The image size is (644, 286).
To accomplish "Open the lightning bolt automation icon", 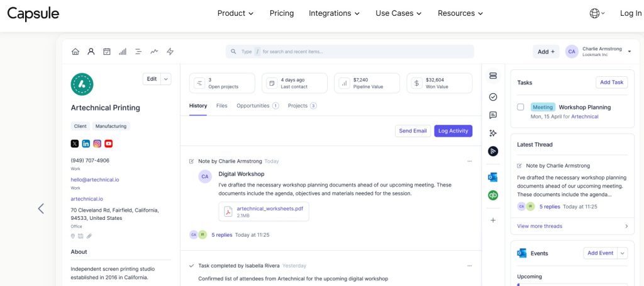I will pos(170,52).
